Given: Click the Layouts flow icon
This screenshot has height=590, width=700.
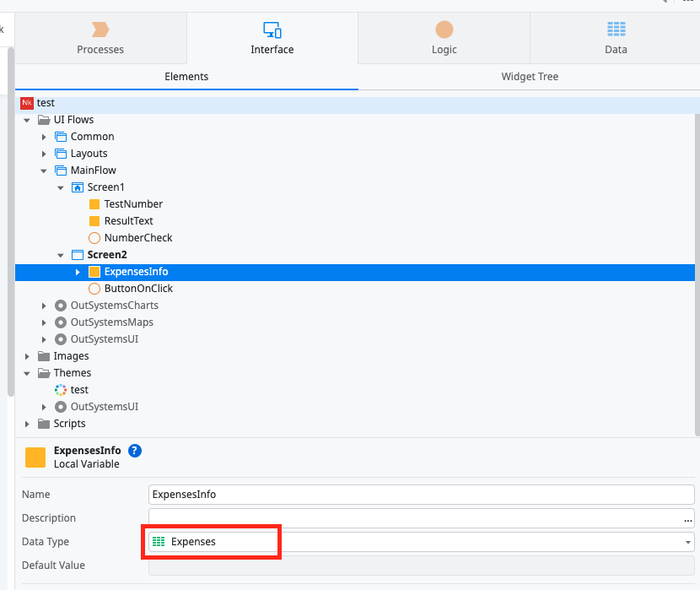Looking at the screenshot, I should [x=61, y=154].
